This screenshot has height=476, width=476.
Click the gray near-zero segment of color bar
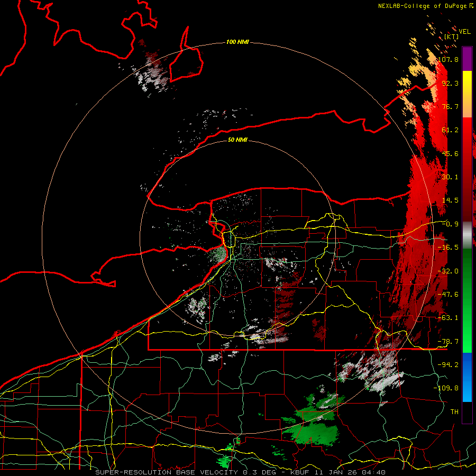click(x=467, y=235)
